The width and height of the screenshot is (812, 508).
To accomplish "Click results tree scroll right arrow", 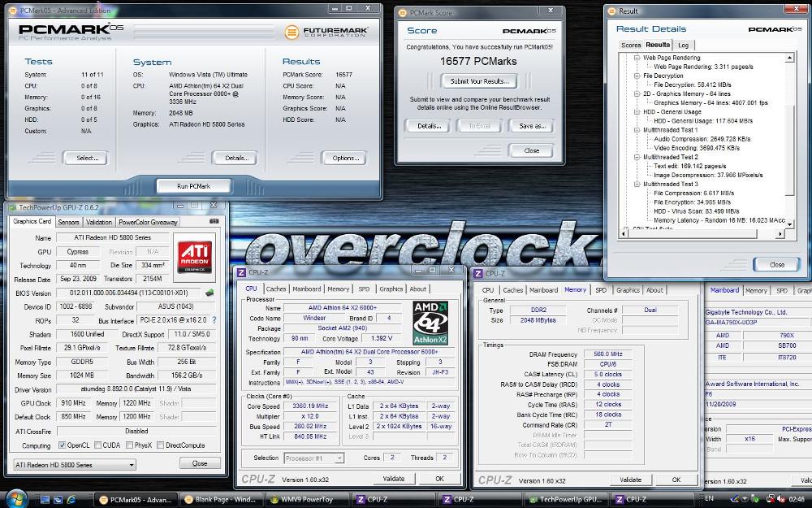I will click(780, 234).
